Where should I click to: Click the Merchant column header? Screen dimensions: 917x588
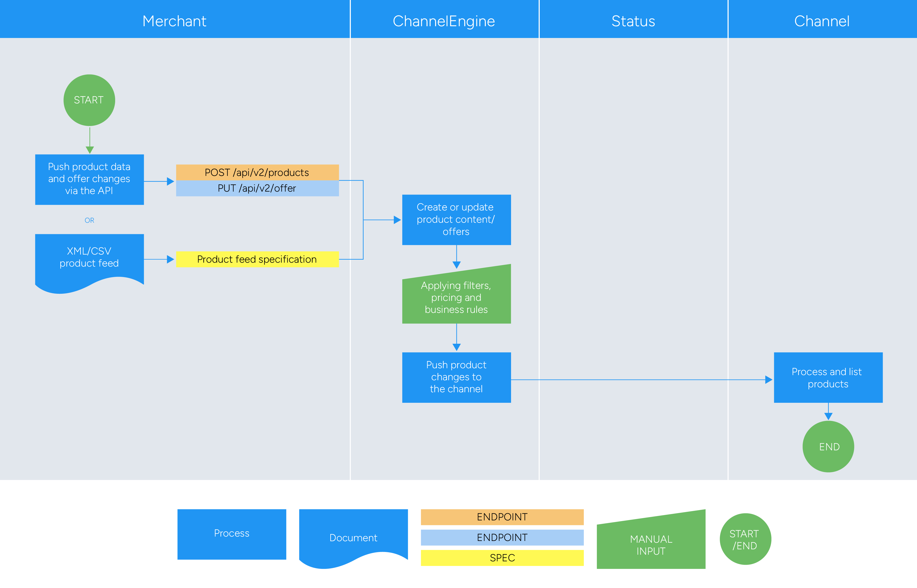174,21
